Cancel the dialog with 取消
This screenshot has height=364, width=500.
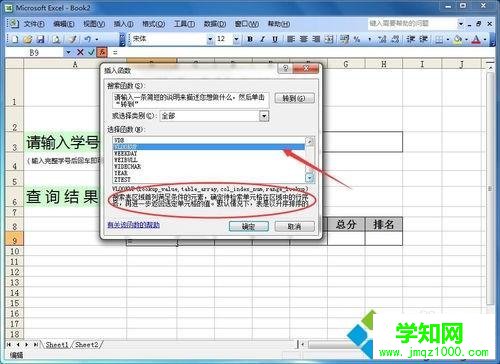(294, 227)
